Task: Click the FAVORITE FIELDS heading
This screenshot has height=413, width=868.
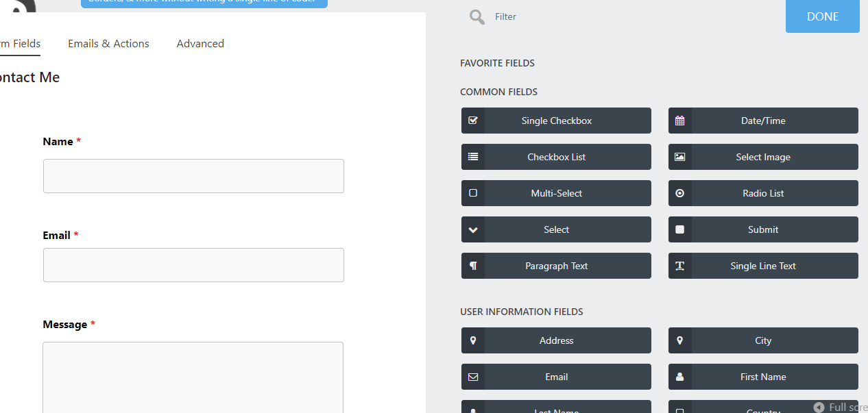Action: pos(497,63)
